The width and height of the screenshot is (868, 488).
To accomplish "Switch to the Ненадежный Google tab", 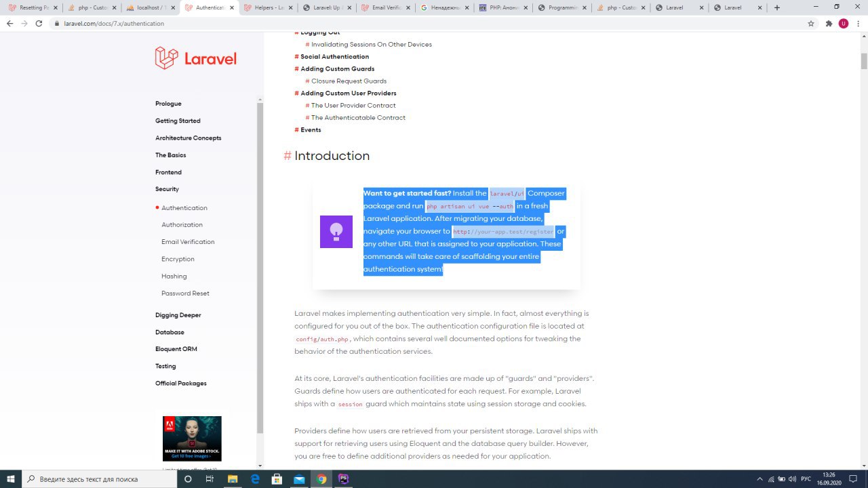I will tap(443, 8).
